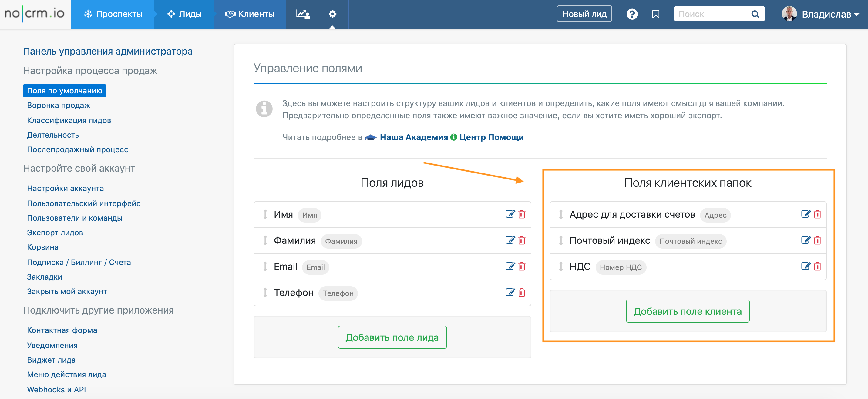Click the Добавить поле лида button
The image size is (868, 399).
click(x=392, y=337)
